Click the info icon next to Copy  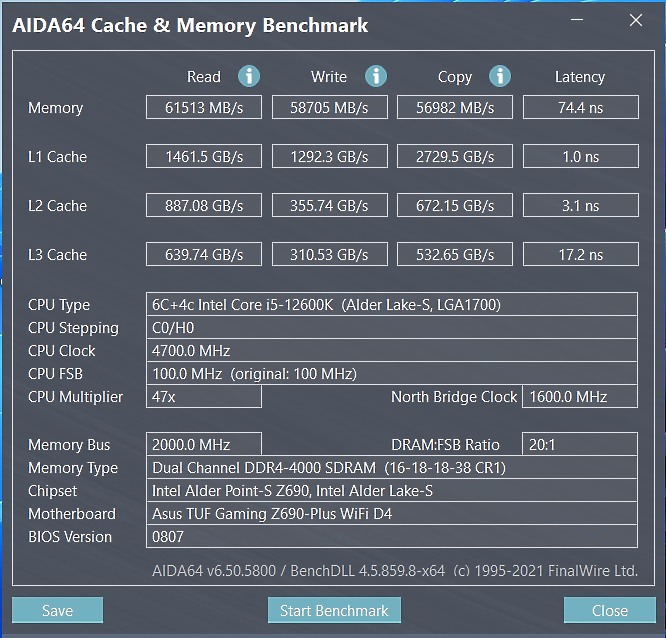[500, 76]
